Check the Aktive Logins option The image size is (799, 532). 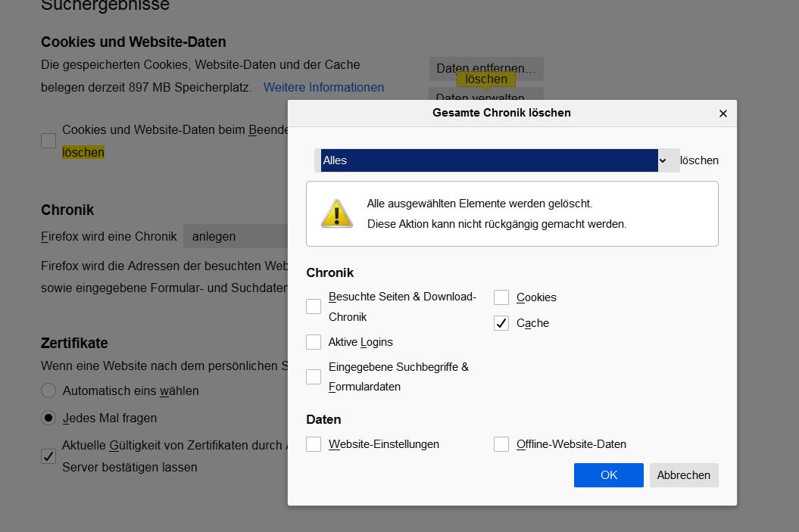coord(314,342)
